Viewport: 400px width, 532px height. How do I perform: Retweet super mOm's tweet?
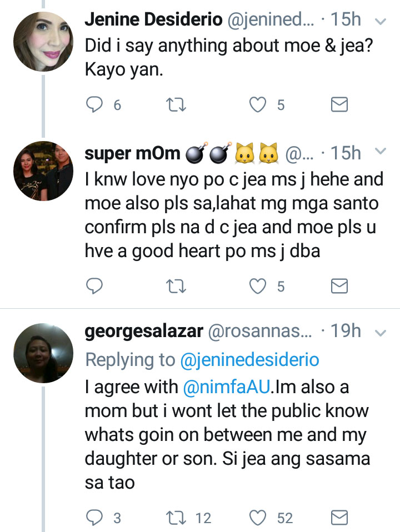(177, 286)
